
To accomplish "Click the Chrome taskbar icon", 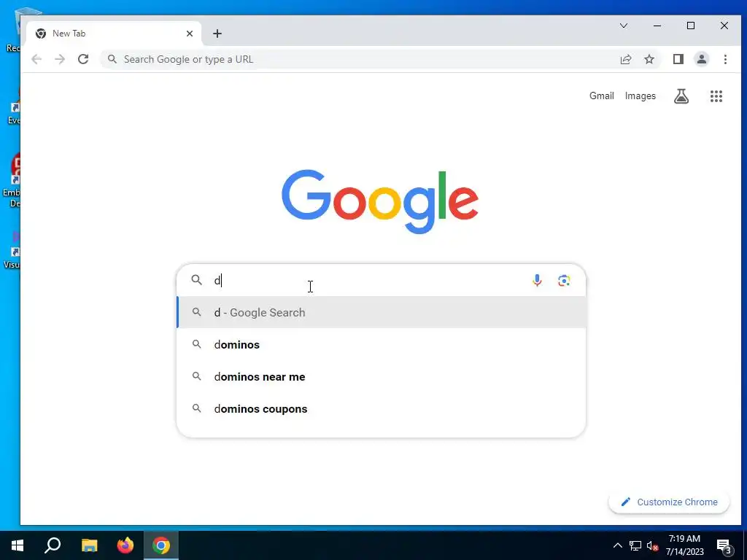I will [161, 545].
